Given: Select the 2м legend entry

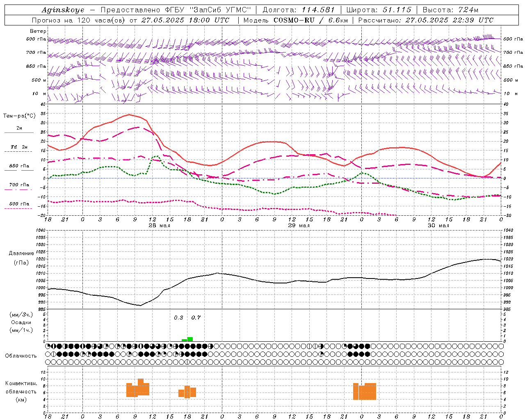Looking at the screenshot, I should (x=19, y=128).
